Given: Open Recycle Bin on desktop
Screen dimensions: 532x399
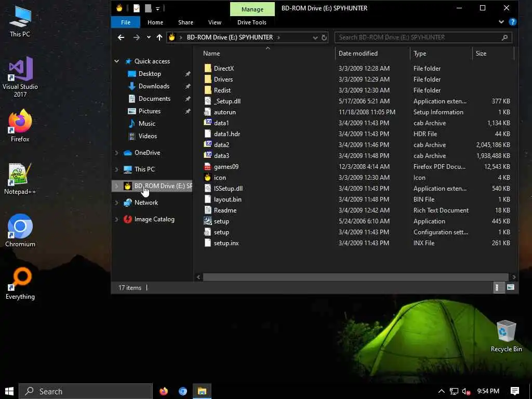Looking at the screenshot, I should point(506,336).
